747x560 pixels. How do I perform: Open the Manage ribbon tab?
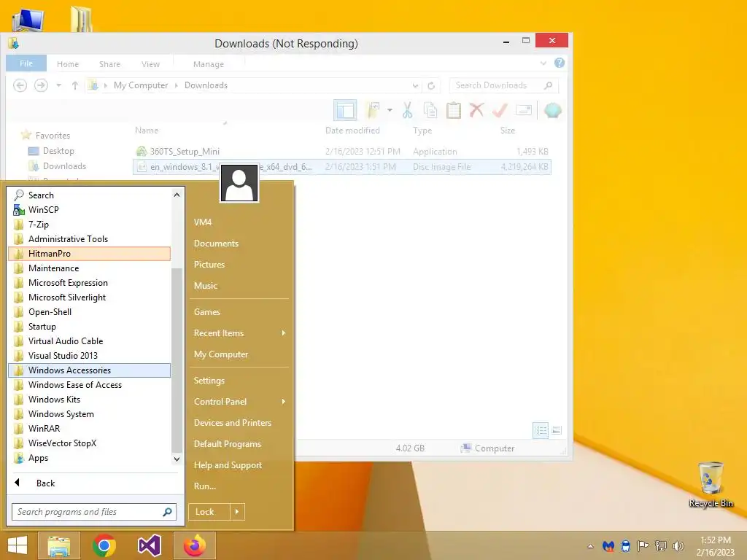[x=209, y=64]
